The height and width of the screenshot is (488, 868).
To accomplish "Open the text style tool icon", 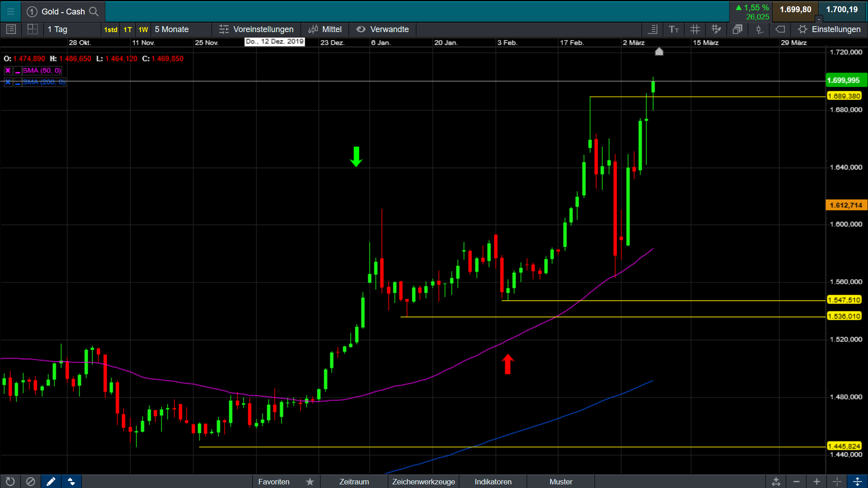I will (674, 29).
